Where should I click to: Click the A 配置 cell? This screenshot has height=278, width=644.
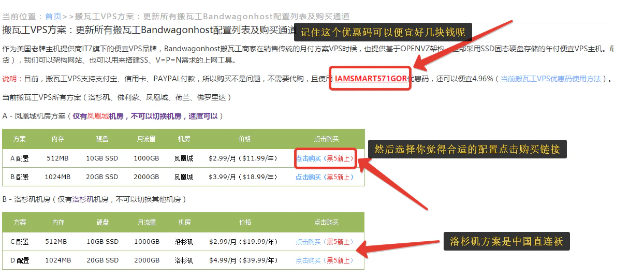coord(20,158)
